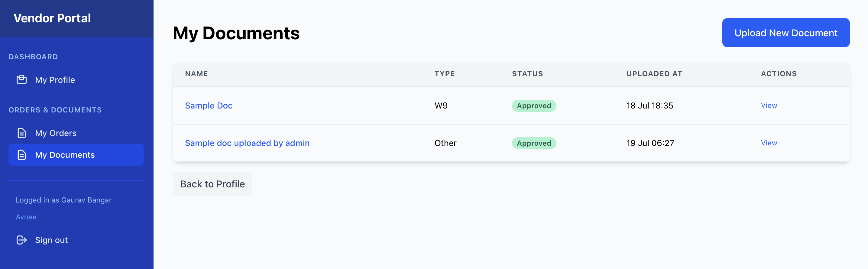The image size is (868, 269).
Task: Click the My Orders document icon
Action: click(x=22, y=133)
